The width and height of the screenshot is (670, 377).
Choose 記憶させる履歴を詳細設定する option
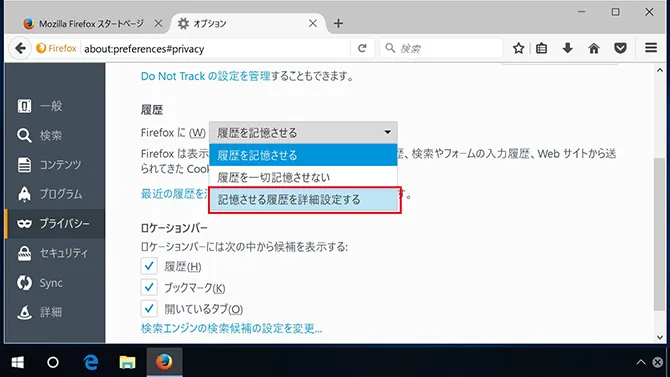(x=303, y=200)
